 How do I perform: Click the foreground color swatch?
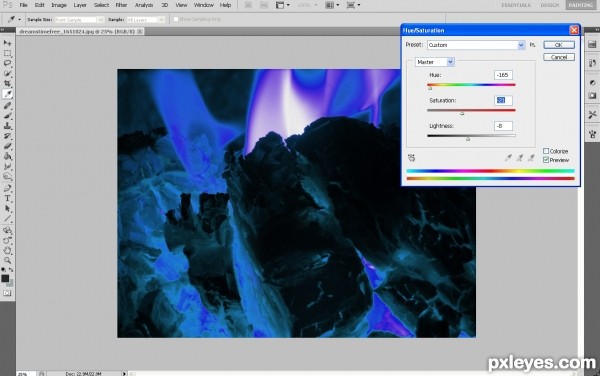tap(5, 278)
